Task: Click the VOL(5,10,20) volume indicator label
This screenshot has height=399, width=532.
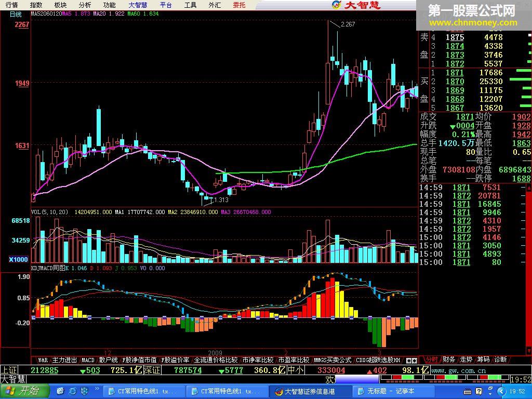Action: (x=49, y=212)
